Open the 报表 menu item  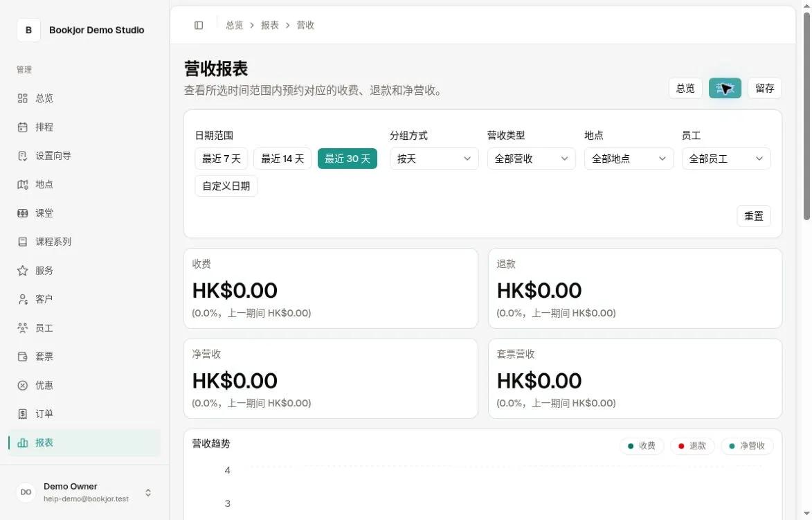click(84, 443)
